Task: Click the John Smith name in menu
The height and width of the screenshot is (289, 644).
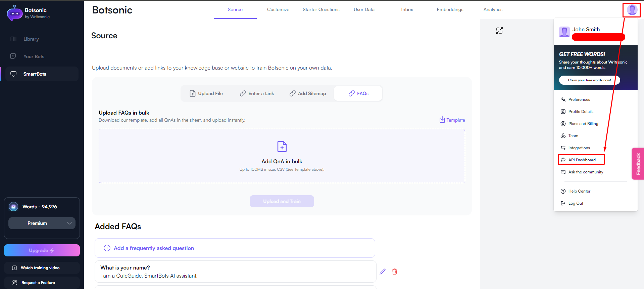Action: point(586,30)
